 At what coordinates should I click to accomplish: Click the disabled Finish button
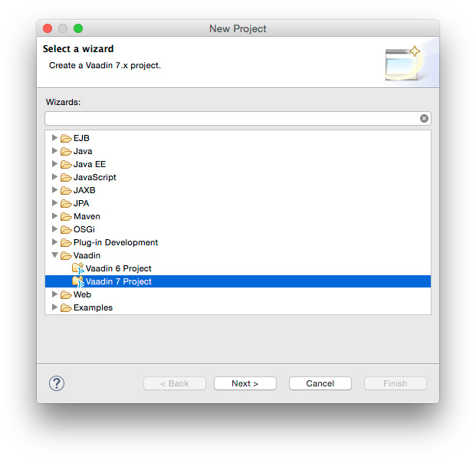396,383
